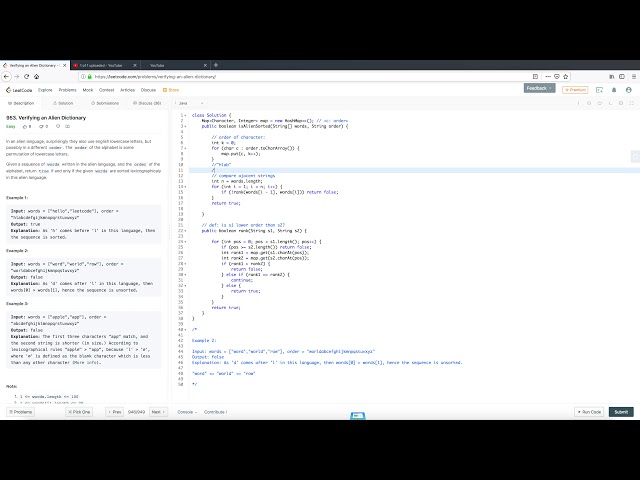Toggle reader view icon in the address bar
Viewport: 640px width, 480px height.
click(535, 77)
